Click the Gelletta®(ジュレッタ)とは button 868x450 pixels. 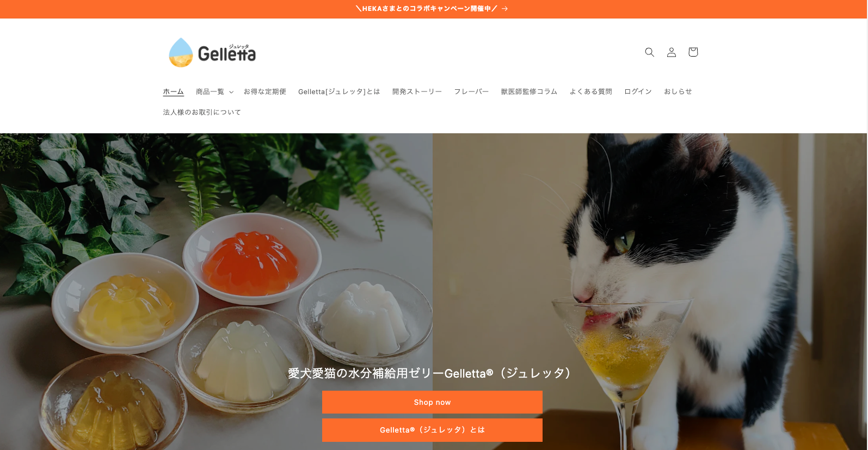[432, 430]
